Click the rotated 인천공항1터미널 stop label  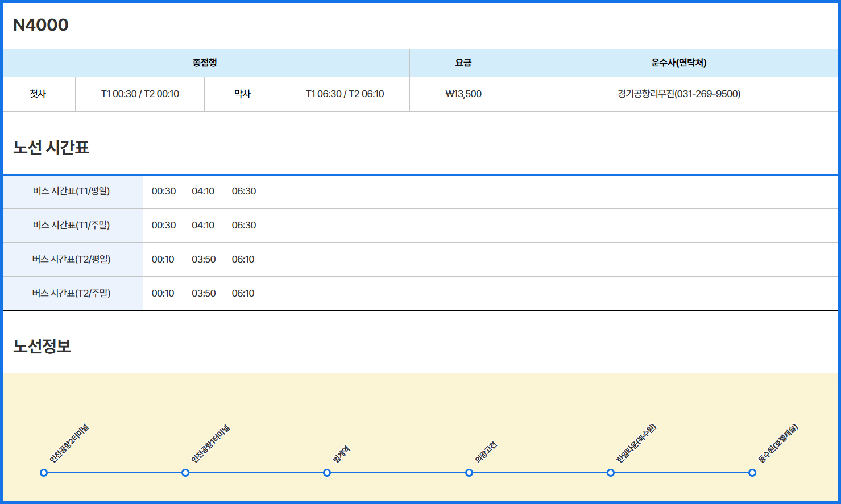click(210, 443)
